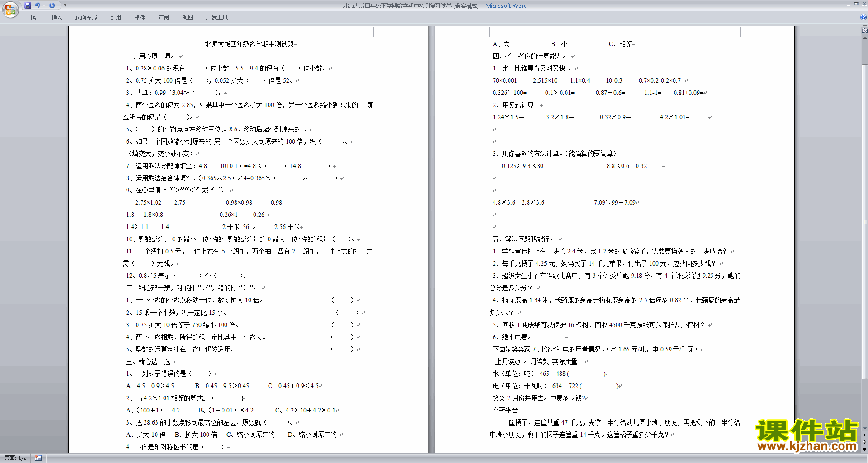Image resolution: width=868 pixels, height=463 pixels.
Task: Go to the 邮件 ribbon tab
Action: click(x=140, y=18)
